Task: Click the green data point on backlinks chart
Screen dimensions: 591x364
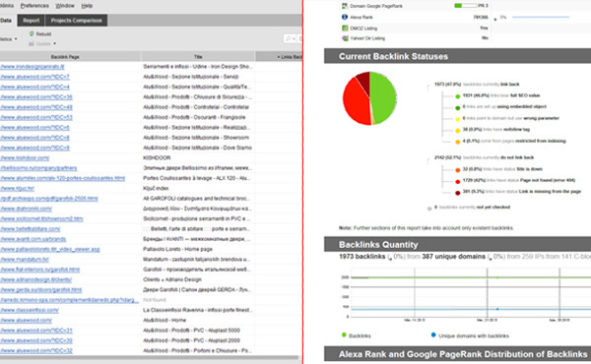Action: tap(497, 277)
